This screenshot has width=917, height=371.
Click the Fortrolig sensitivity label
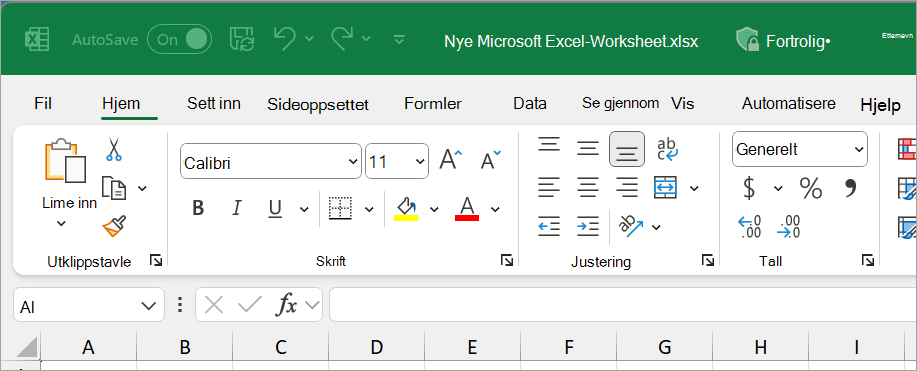point(784,40)
